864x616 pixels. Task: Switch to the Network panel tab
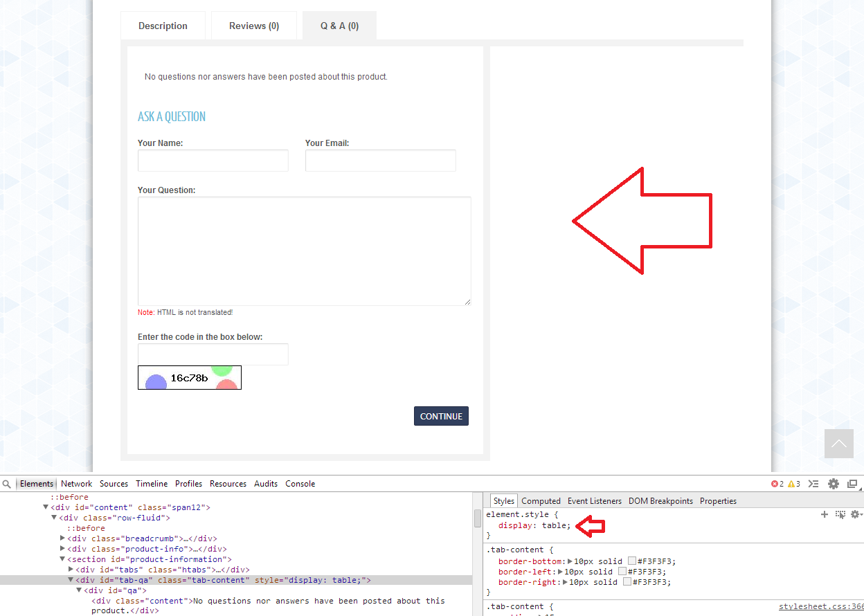tap(76, 484)
